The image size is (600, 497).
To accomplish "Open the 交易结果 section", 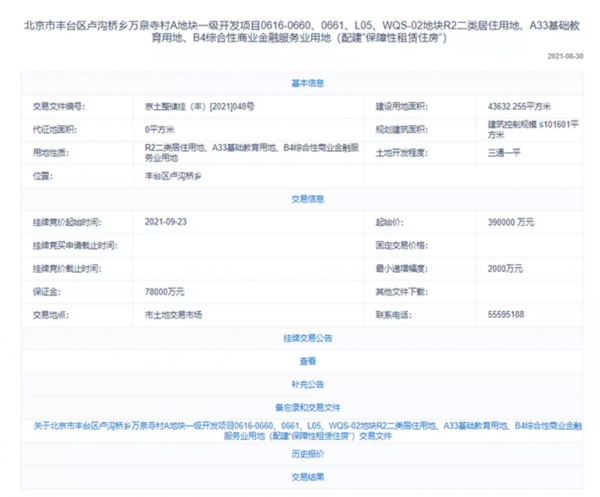I will pos(308,477).
